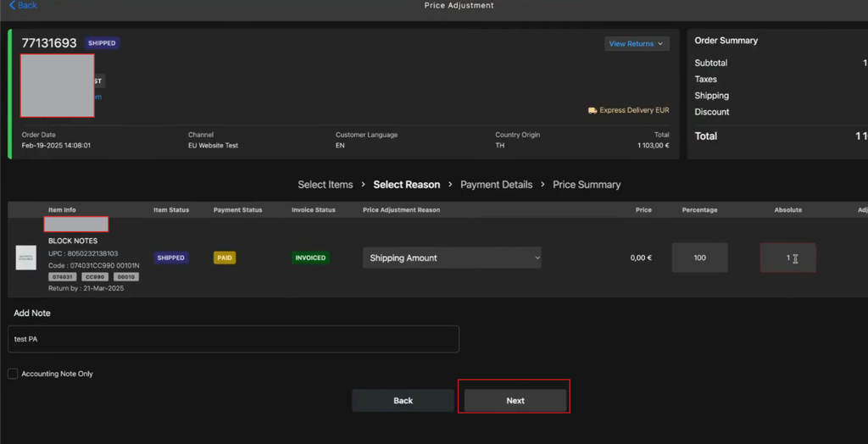Click the Code 074031CC990 00101N text

pyautogui.click(x=94, y=265)
